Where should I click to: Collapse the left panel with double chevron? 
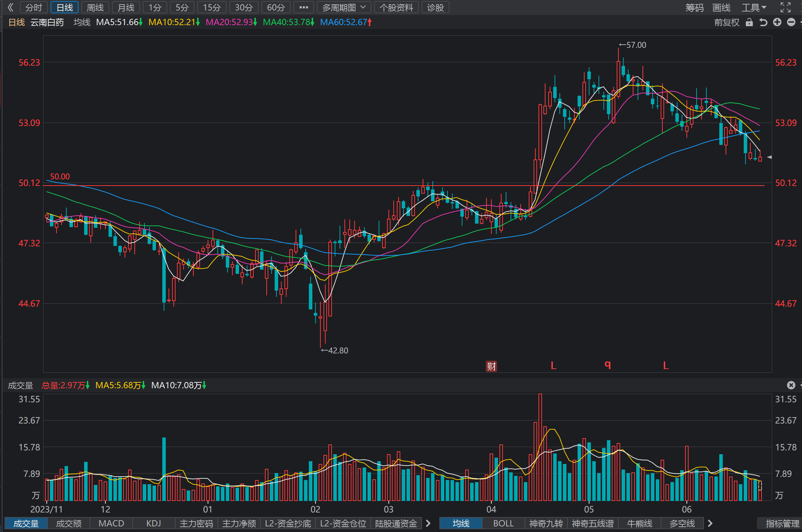pyautogui.click(x=10, y=7)
